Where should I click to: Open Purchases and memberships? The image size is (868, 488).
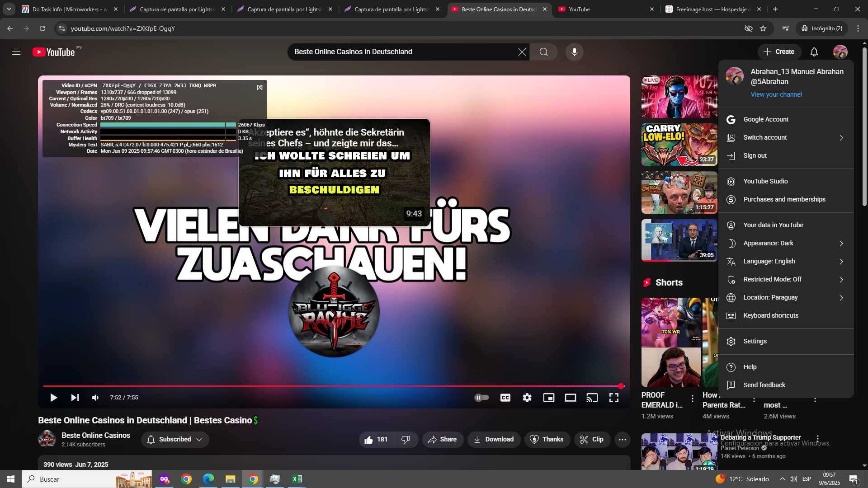pyautogui.click(x=786, y=199)
